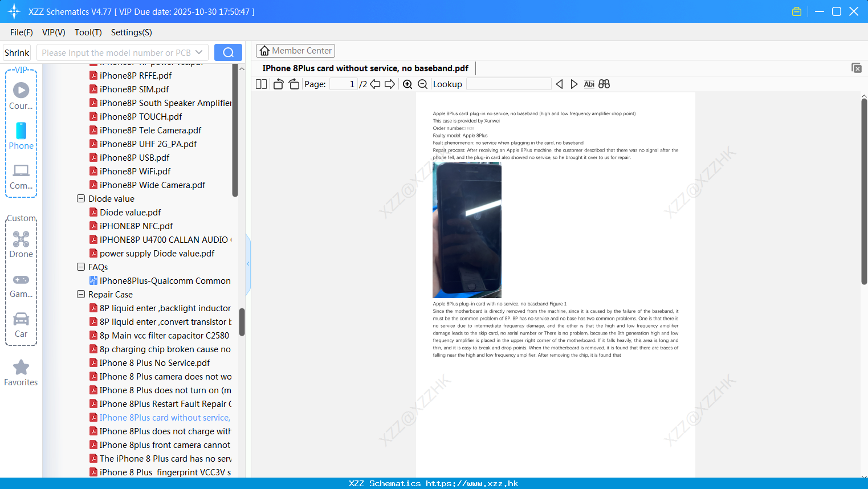Go to next page arrow

(390, 84)
